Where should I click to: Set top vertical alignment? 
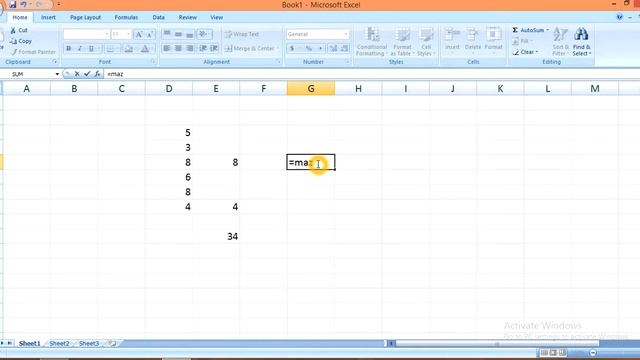click(167, 34)
